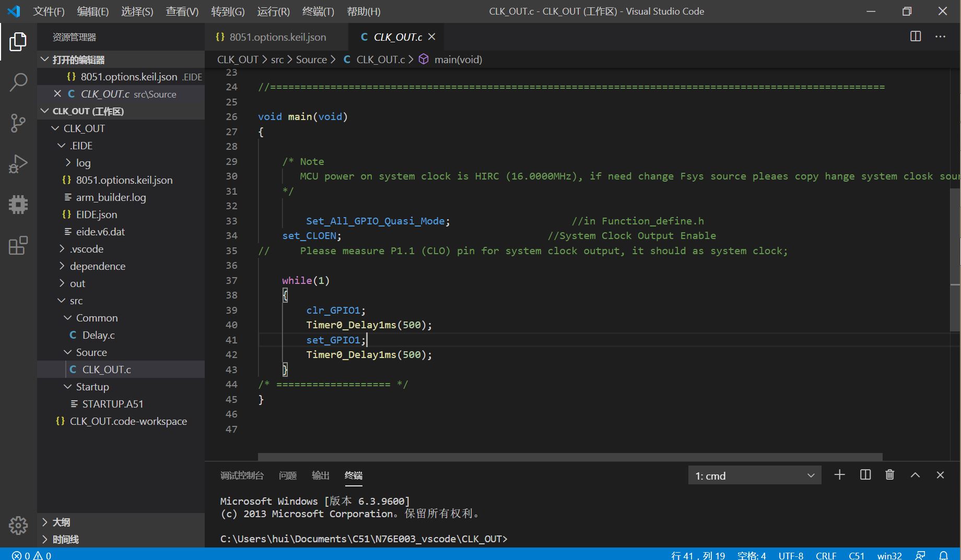
Task: Collapse the CLK_OUT workspace section
Action: pyautogui.click(x=121, y=111)
